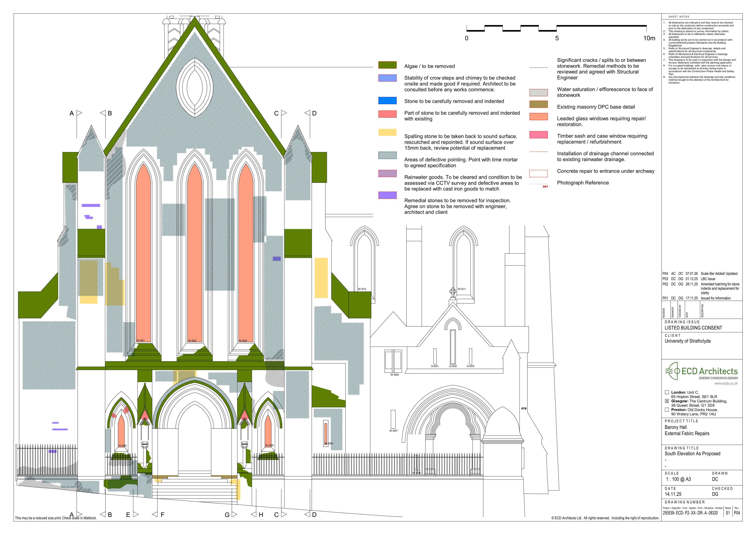Screen dimensions: 756x535
Task: Select the brown masonry DPC base swatch
Action: tap(539, 104)
